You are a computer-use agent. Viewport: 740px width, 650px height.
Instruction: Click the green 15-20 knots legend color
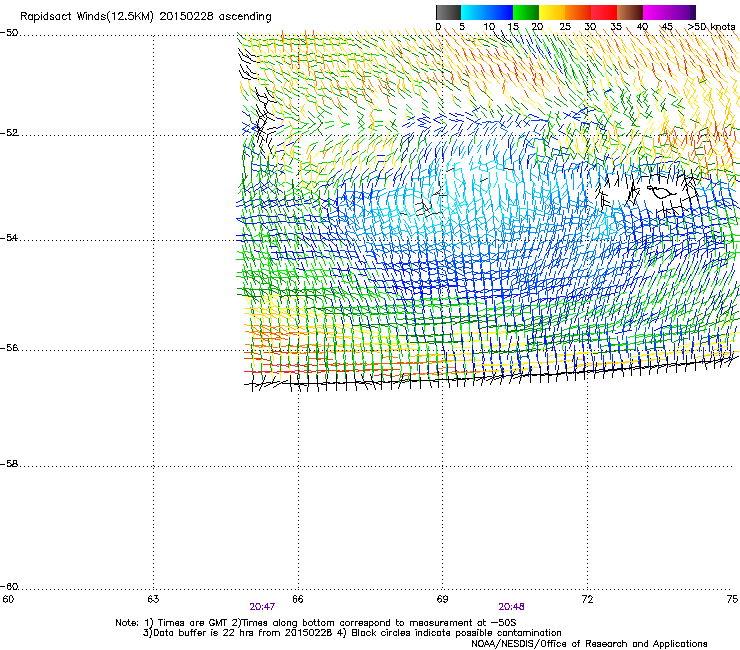pos(526,12)
